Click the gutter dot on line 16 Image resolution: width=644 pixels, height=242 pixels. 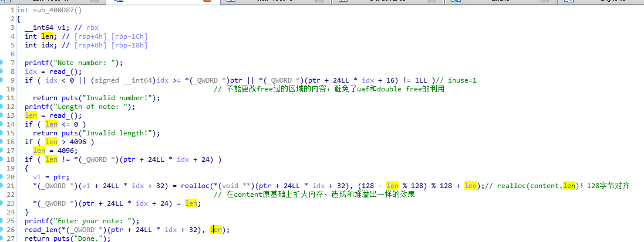pos(3,142)
